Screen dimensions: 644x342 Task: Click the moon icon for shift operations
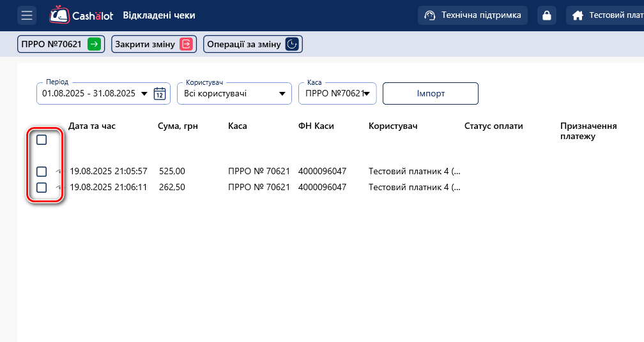pos(292,44)
